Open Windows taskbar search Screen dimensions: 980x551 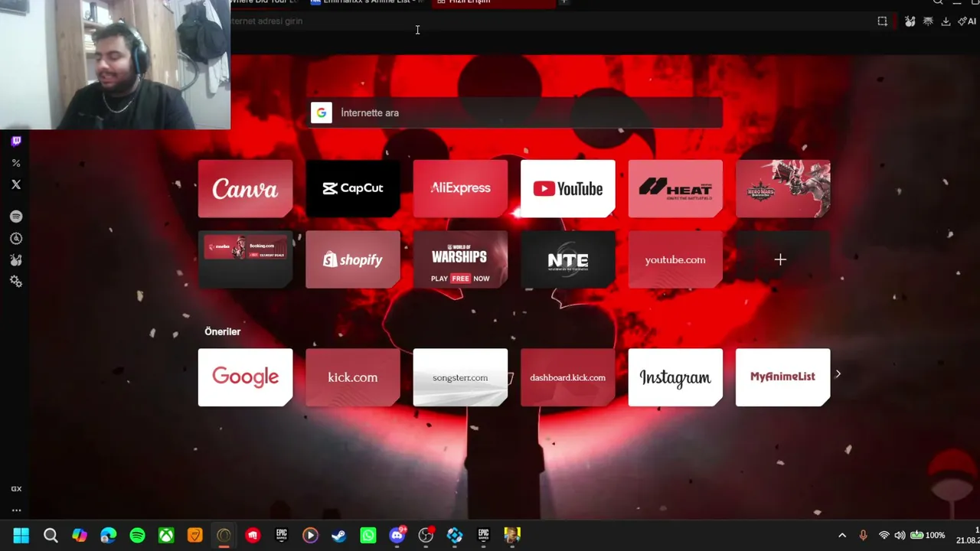click(51, 536)
